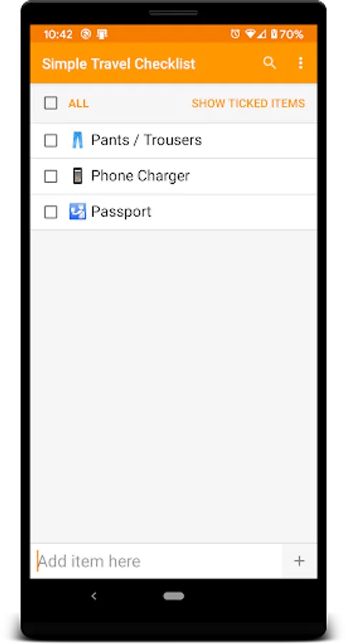This screenshot has height=644, width=346.
Task: Tick the Phone Charger checkbox
Action: [x=51, y=176]
